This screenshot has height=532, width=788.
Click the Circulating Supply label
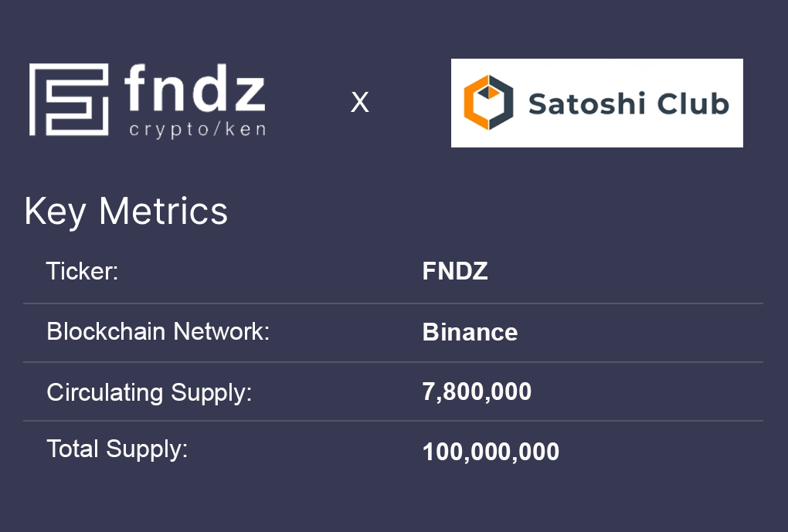(x=149, y=392)
